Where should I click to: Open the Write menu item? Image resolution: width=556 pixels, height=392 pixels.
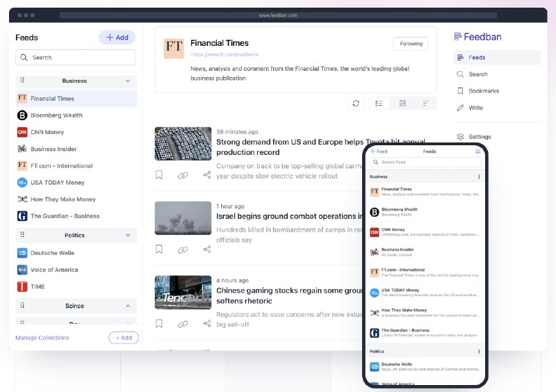(475, 108)
